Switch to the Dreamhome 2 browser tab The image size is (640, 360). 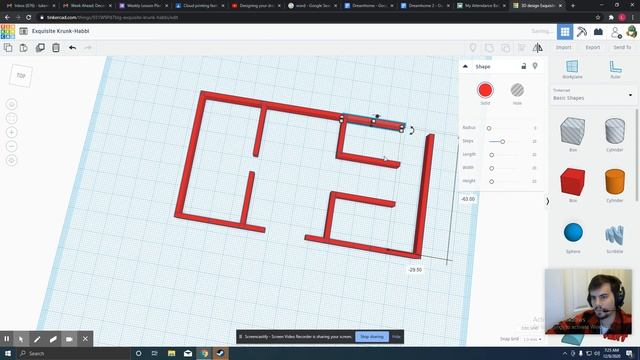pos(424,6)
